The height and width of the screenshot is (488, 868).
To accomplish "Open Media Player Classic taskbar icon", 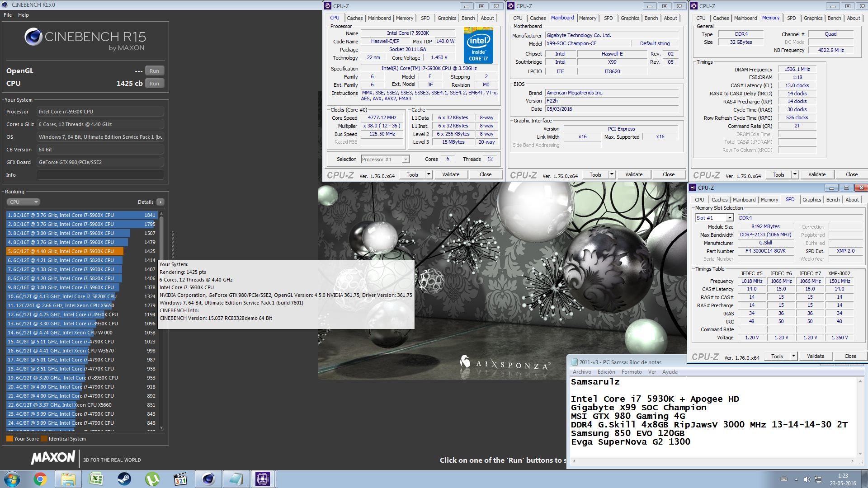I will [180, 479].
